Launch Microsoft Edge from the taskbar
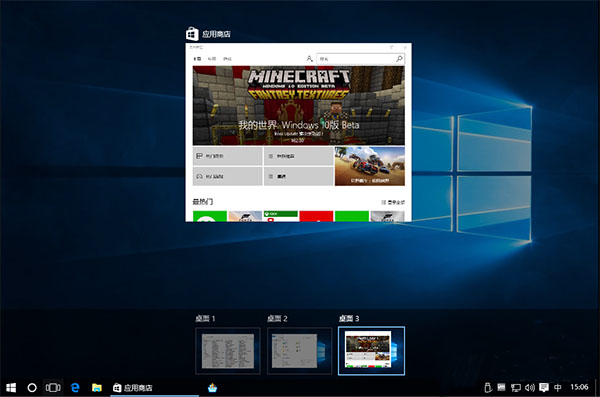The width and height of the screenshot is (600, 397). (75, 388)
